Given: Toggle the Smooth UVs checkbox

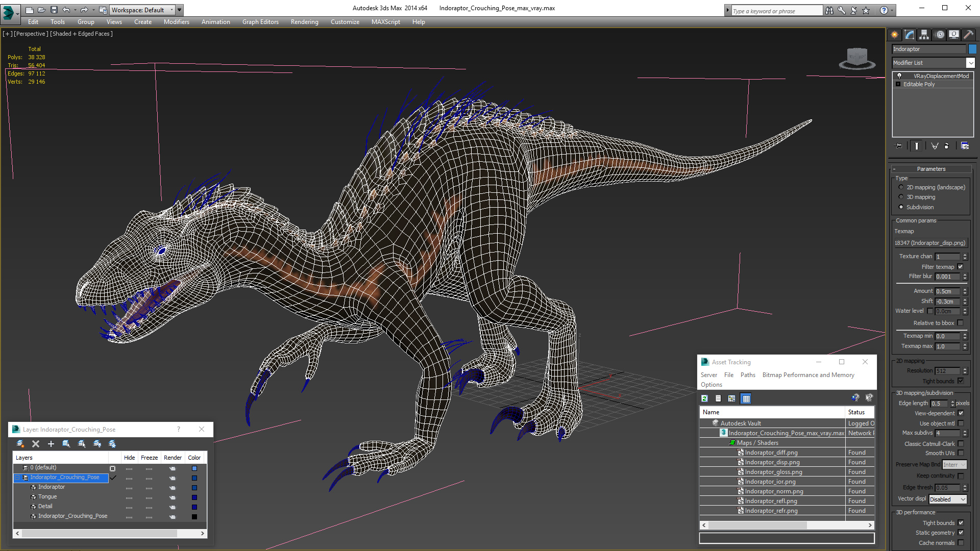Looking at the screenshot, I should click(x=961, y=453).
